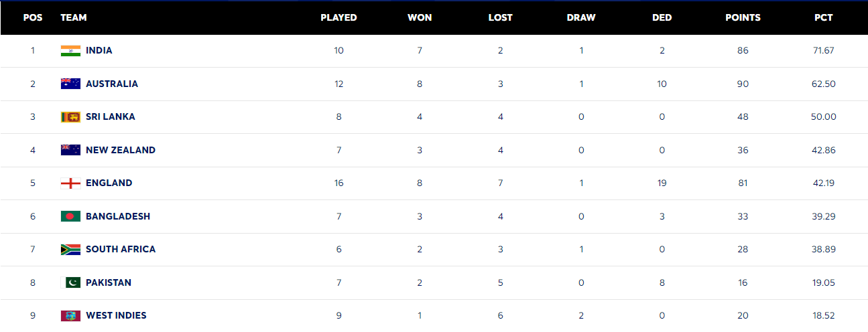Click the South Africa flag icon
Viewport: 868px width, 332px height.
pos(70,250)
